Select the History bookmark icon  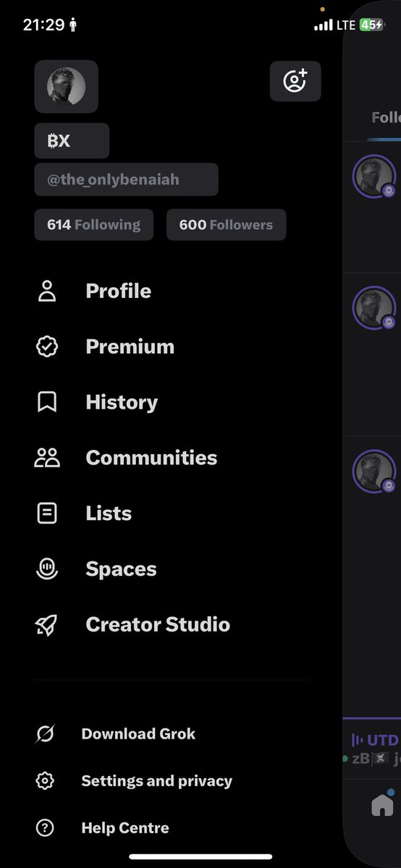click(x=47, y=402)
